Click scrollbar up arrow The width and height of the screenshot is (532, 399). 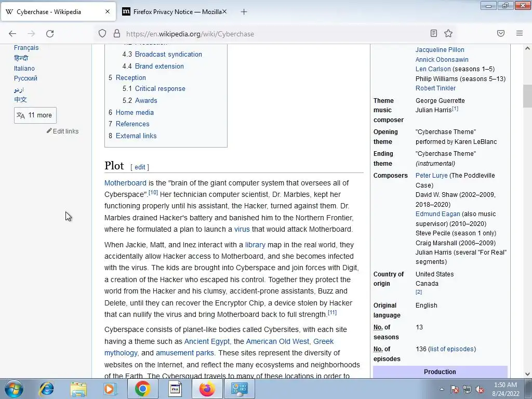point(527,48)
